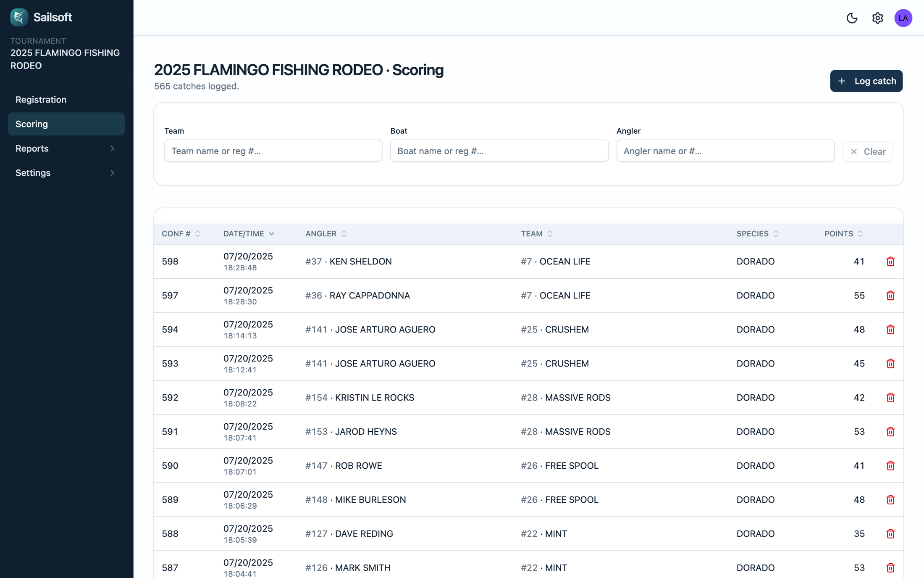
Task: Click angler KEN SHELDON cell
Action: click(x=348, y=261)
